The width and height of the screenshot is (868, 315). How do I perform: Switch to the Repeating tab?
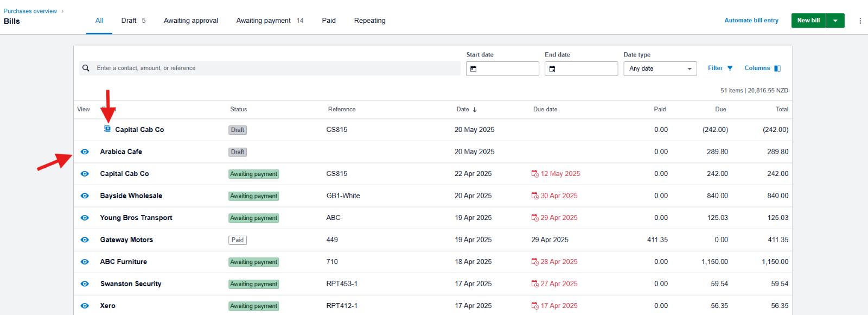[x=370, y=21]
